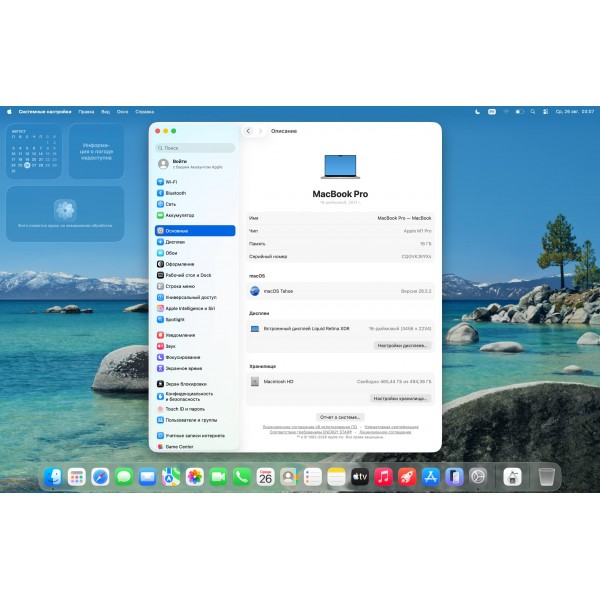Click the battery status icon in menu bar
The width and height of the screenshot is (600, 600).
(520, 112)
